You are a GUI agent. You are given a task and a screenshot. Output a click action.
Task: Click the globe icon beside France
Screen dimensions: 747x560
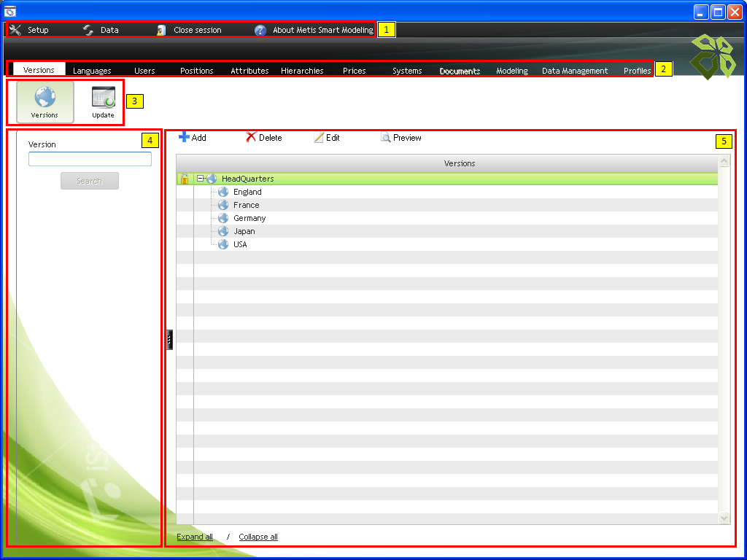pos(223,205)
